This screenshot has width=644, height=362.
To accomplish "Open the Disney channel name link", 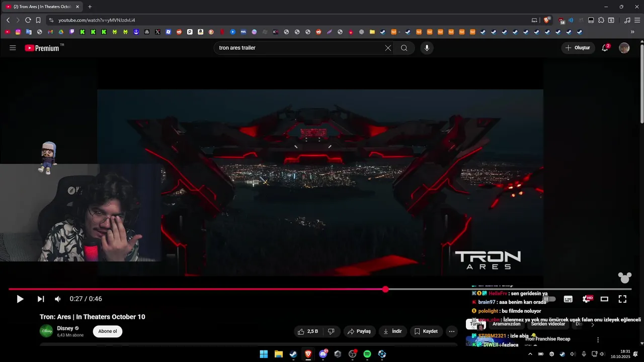I will pos(65,328).
